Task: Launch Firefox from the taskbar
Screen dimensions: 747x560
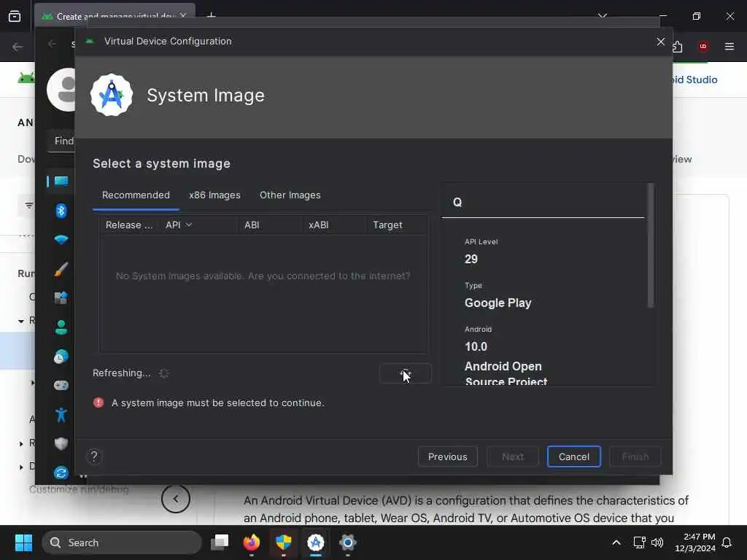Action: [252, 542]
